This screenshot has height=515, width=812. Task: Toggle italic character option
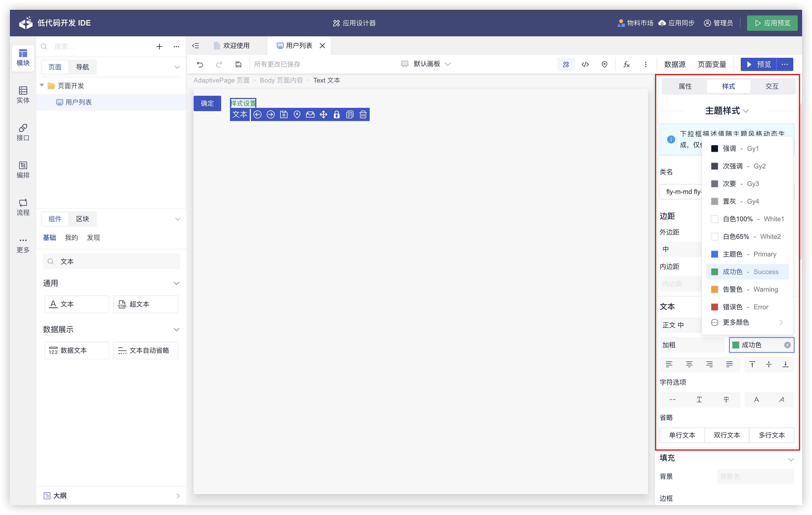coord(781,400)
